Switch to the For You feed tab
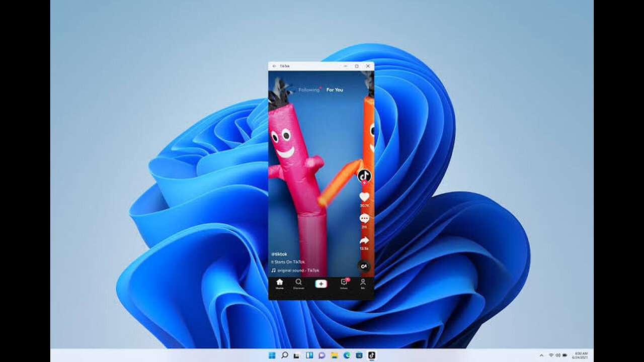 pyautogui.click(x=335, y=90)
